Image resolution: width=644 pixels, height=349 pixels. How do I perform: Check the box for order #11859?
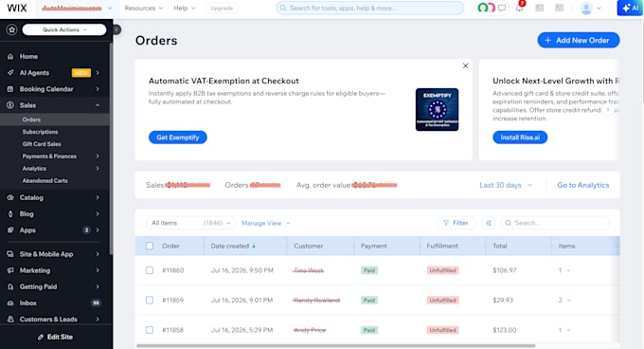(x=150, y=300)
